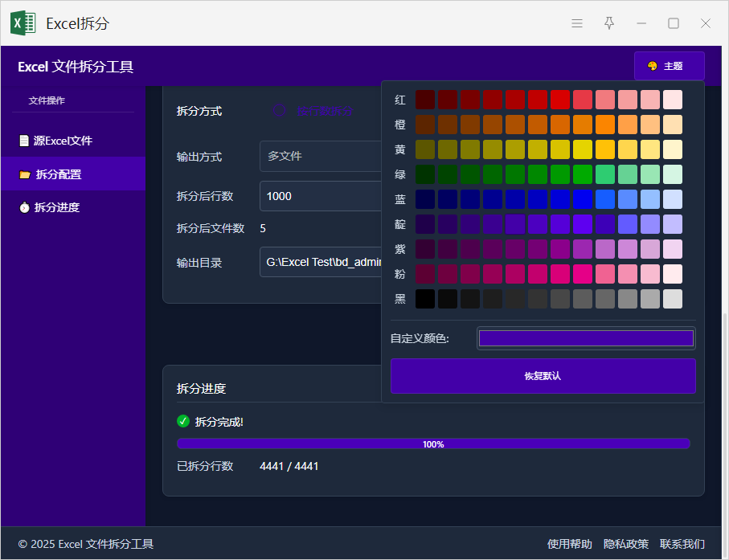The image size is (729, 560).
Task: Go to 拆分进度 sidebar item
Action: pyautogui.click(x=73, y=207)
